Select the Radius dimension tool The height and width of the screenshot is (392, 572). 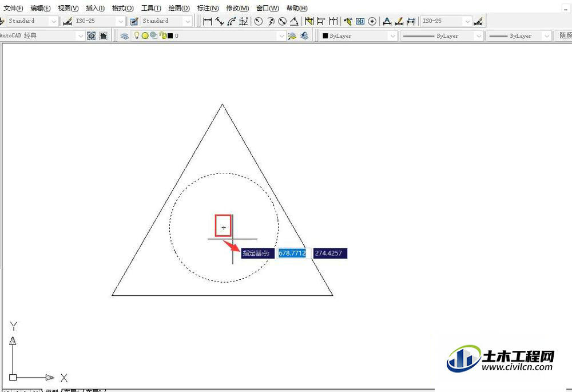click(x=259, y=21)
